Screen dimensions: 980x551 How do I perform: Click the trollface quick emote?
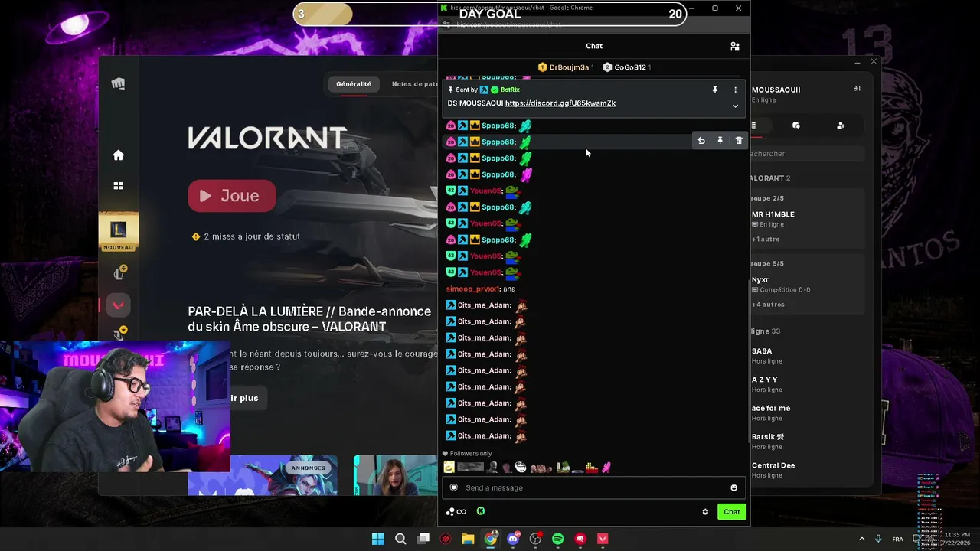point(521,467)
